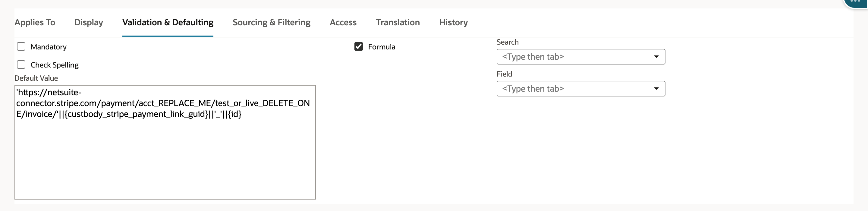Click the Field label above second dropdown

click(x=504, y=74)
